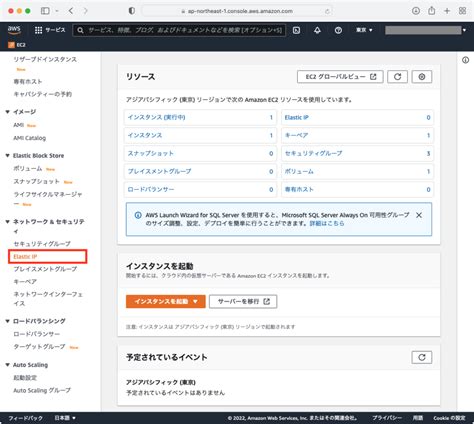Select リザーブドインスタンス in sidebar
The width and height of the screenshot is (474, 424).
point(45,59)
